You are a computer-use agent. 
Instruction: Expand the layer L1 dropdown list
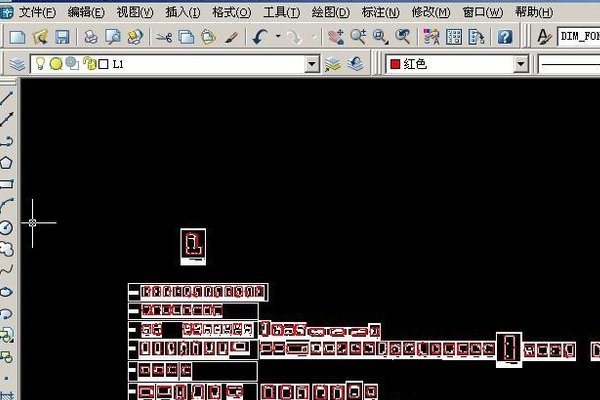[311, 63]
